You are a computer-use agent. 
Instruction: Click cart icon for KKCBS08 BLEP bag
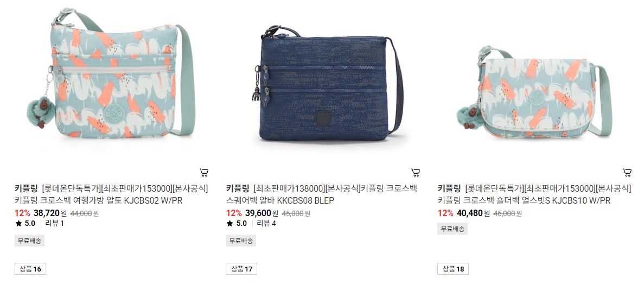416,172
